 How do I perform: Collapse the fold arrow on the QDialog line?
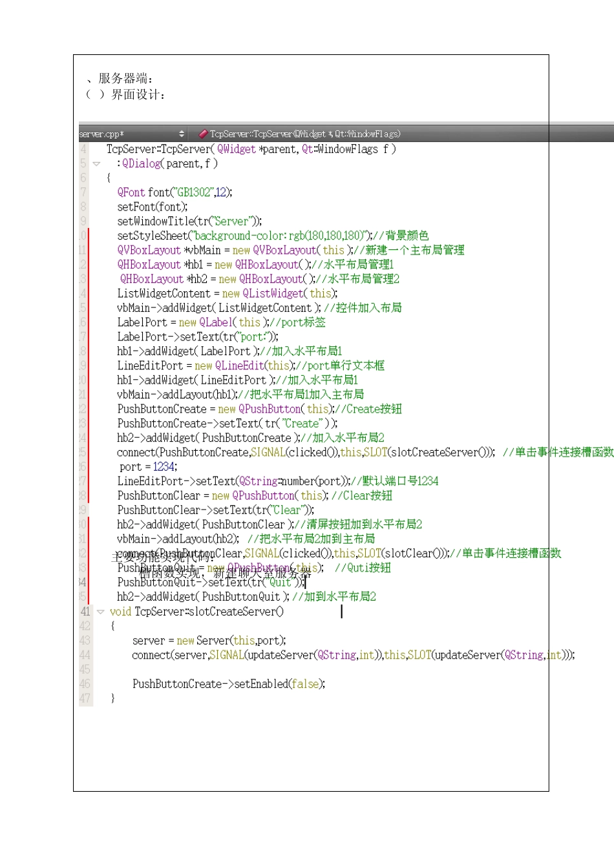coord(97,164)
